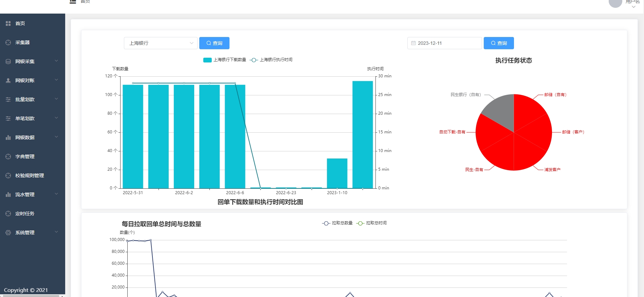Click the 网银对账 user icon

(x=8, y=80)
